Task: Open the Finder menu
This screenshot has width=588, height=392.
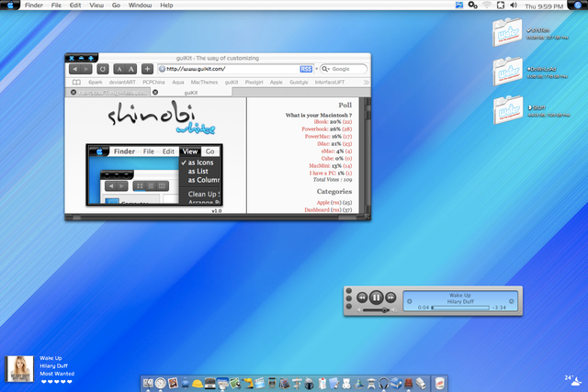Action: [34, 6]
